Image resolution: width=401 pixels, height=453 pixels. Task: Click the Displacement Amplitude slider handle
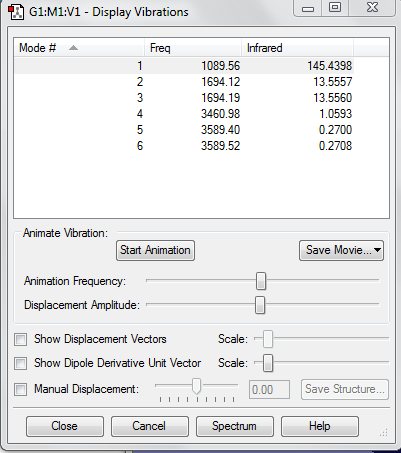tap(260, 305)
